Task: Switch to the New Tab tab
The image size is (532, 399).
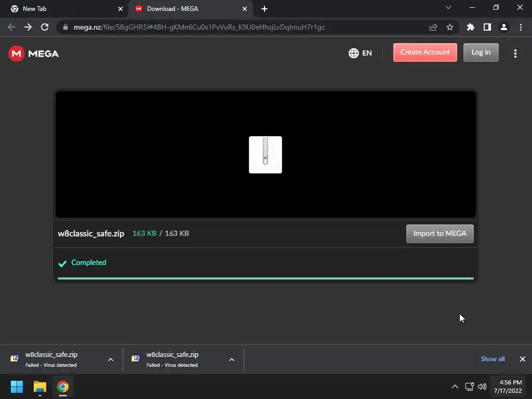Action: [64, 9]
